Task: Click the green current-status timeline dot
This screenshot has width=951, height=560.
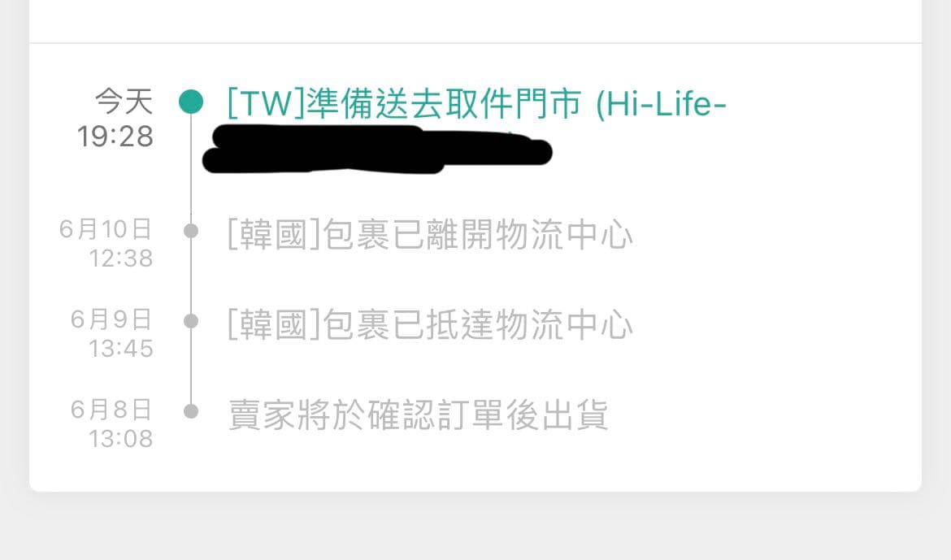Action: (x=191, y=102)
